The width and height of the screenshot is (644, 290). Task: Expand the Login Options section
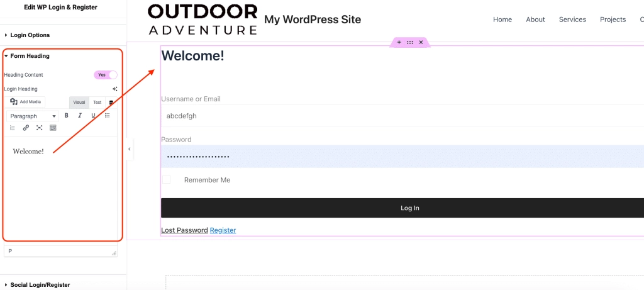30,35
